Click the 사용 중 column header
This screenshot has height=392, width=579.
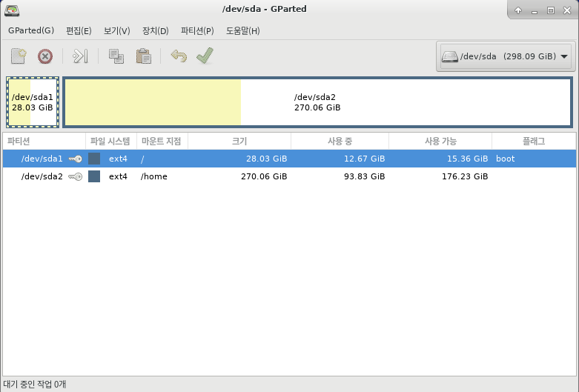(340, 141)
